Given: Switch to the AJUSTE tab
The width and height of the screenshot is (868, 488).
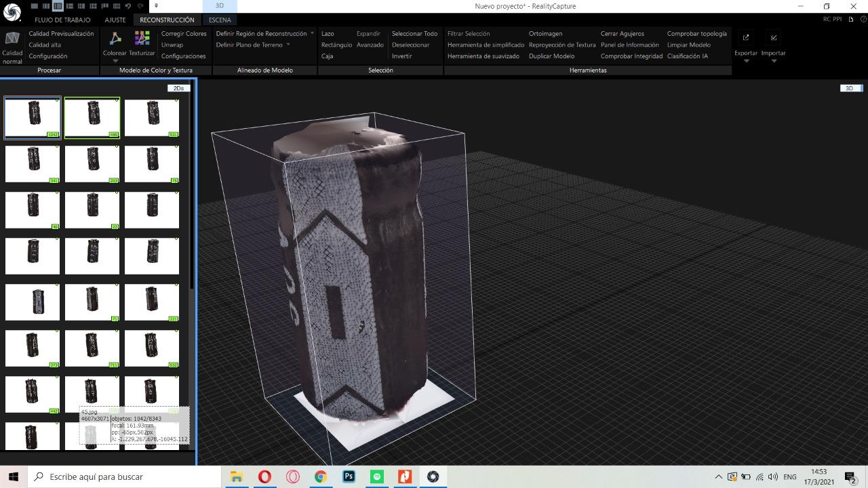Looking at the screenshot, I should coord(115,20).
